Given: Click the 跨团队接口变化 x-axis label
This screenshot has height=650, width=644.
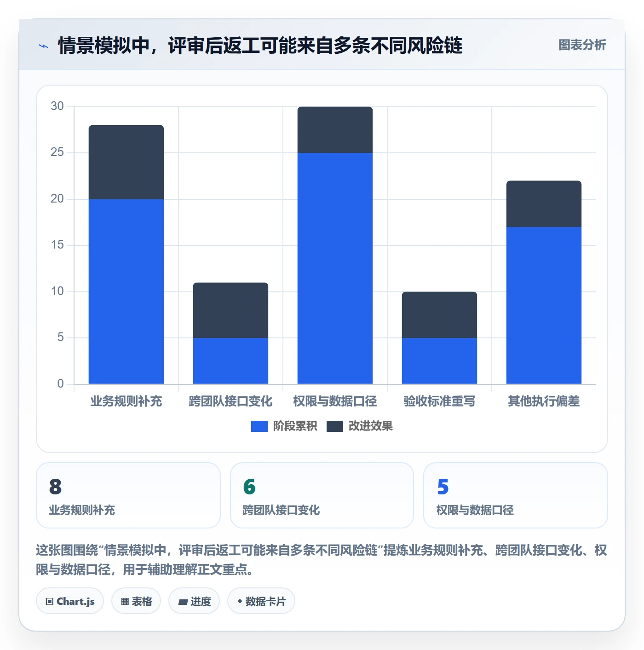Looking at the screenshot, I should [230, 401].
